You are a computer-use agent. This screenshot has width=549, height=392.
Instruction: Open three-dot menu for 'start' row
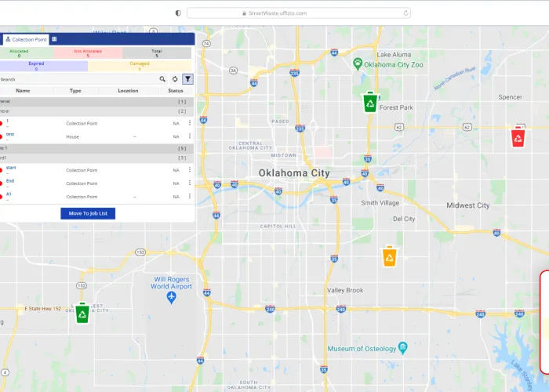[x=189, y=169]
